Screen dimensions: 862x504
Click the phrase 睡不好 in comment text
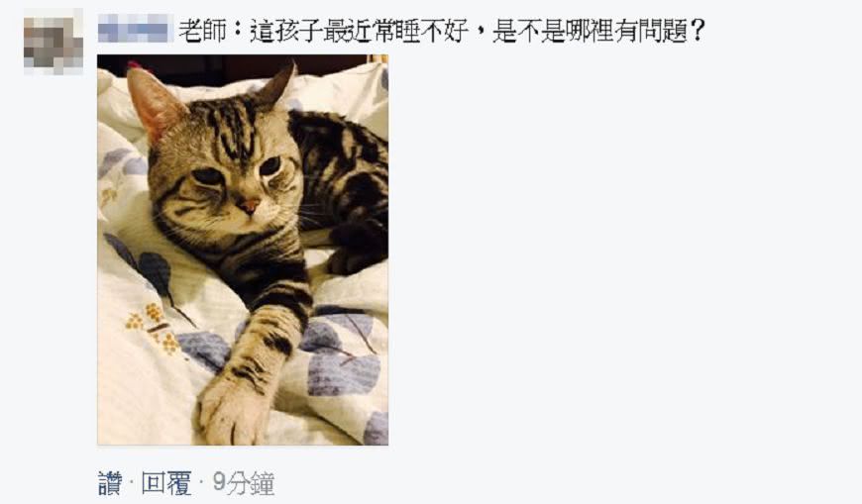pyautogui.click(x=419, y=31)
